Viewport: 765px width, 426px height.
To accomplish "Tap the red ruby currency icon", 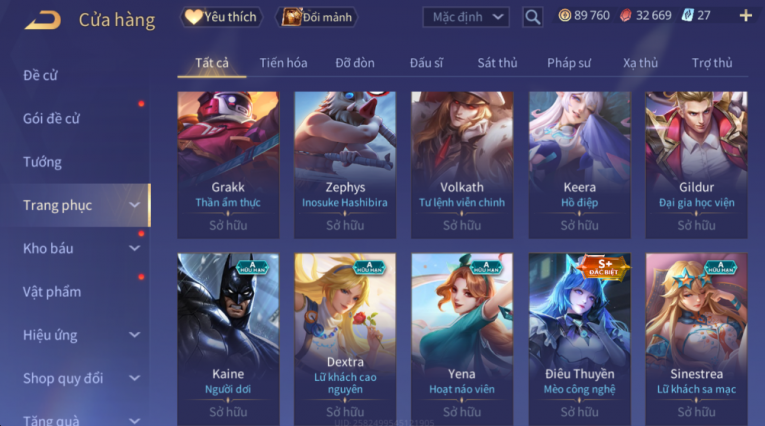I will (x=625, y=16).
